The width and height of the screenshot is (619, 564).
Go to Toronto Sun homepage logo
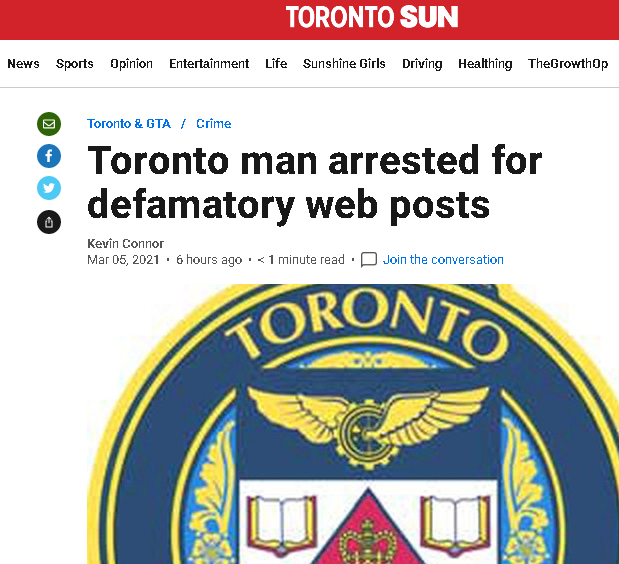point(371,17)
